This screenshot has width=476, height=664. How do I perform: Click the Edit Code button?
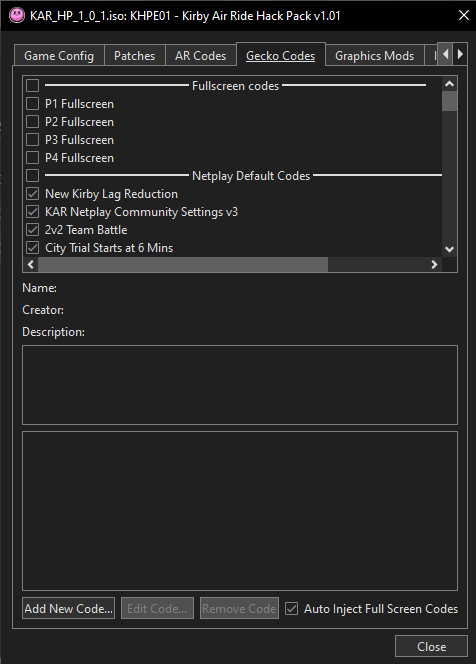[x=157, y=608]
